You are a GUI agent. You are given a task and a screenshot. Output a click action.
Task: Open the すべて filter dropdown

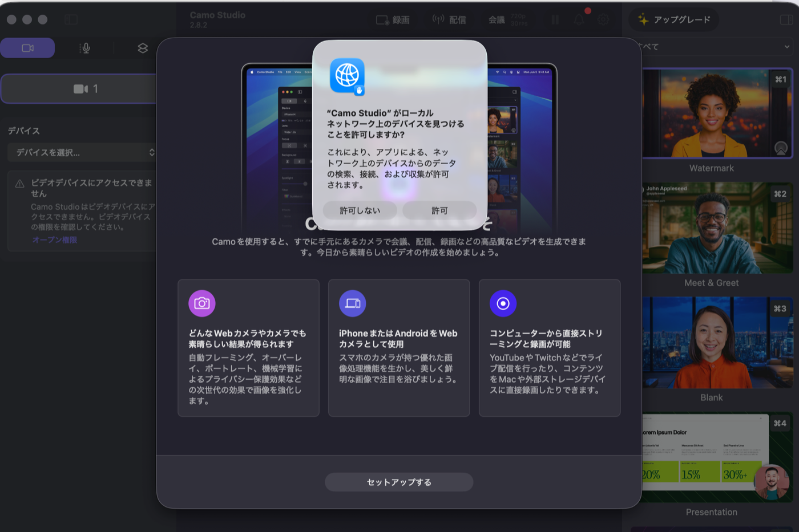(715, 47)
